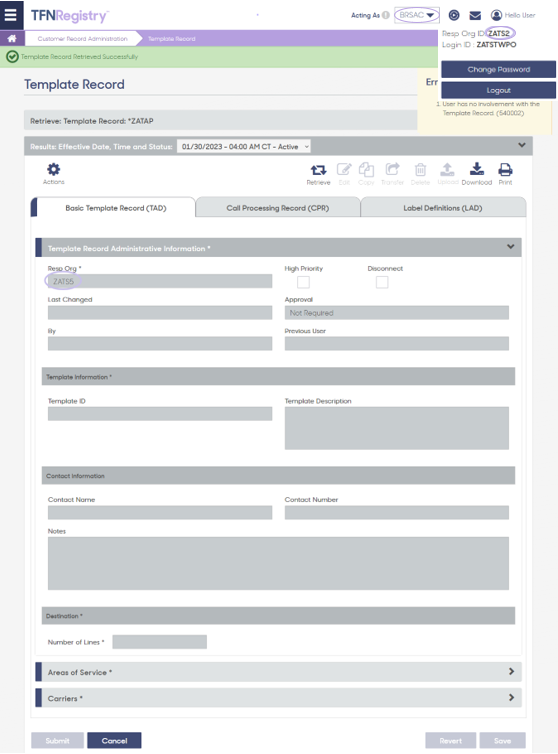The image size is (558, 754).
Task: Click the Print icon
Action: 505,169
